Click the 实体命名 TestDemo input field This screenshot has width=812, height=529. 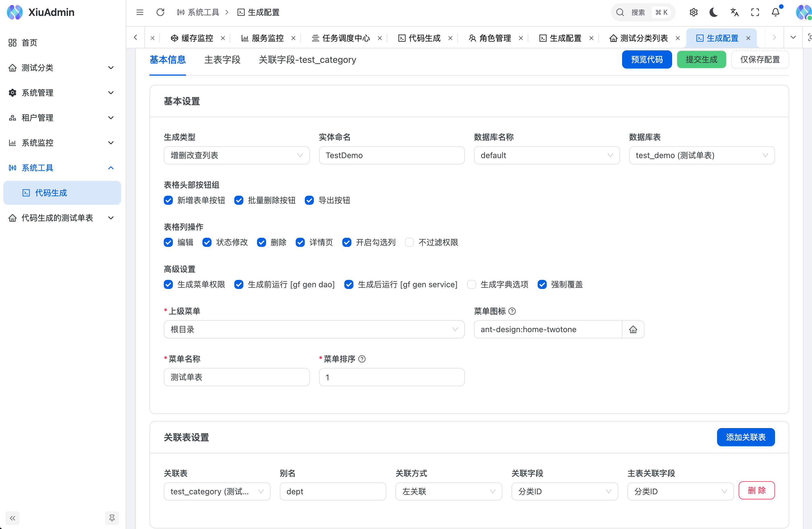tap(391, 155)
